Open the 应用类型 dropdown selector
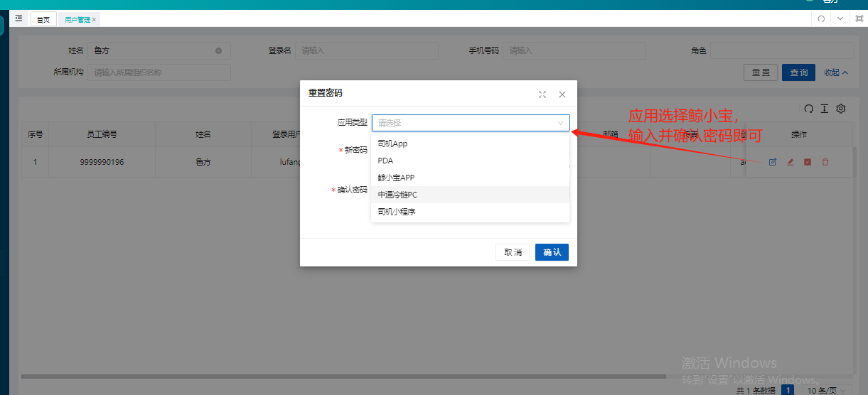This screenshot has width=868, height=395. coord(471,123)
